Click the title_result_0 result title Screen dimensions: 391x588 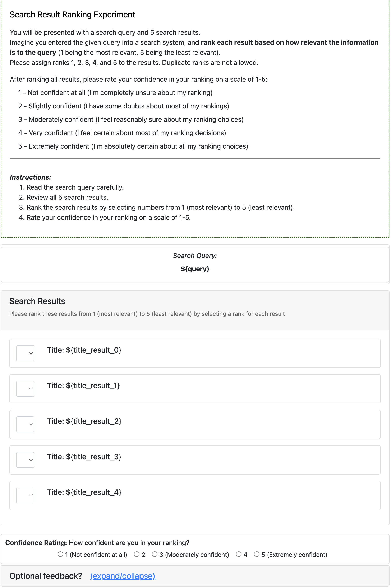(84, 350)
